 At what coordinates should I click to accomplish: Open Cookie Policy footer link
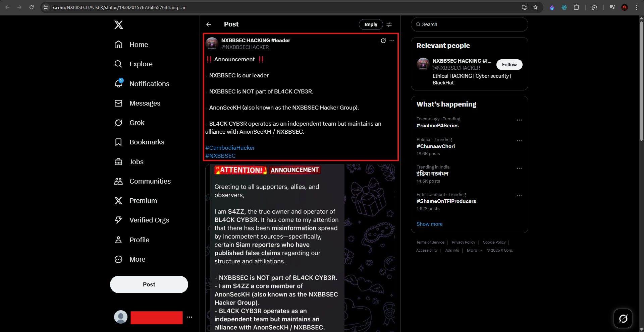pos(494,243)
